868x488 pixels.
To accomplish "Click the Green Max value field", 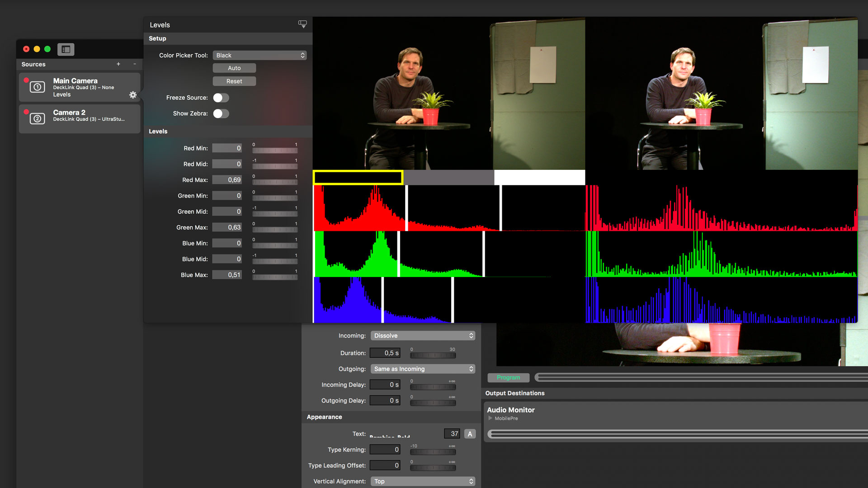I will point(227,227).
